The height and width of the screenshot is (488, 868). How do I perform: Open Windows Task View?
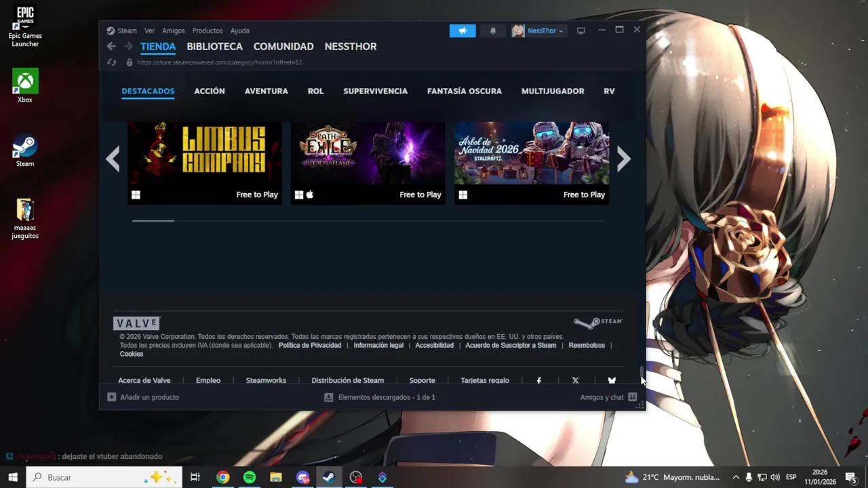coord(195,477)
